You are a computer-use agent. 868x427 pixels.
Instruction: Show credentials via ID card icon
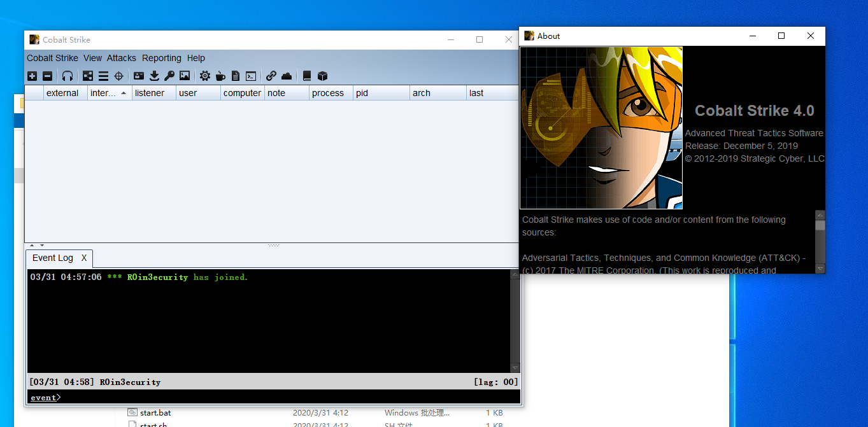click(x=139, y=76)
